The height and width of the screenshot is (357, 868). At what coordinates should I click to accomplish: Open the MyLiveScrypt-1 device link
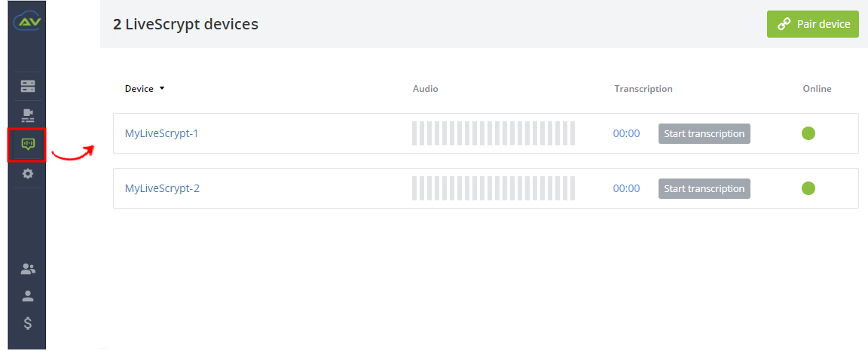pyautogui.click(x=162, y=133)
